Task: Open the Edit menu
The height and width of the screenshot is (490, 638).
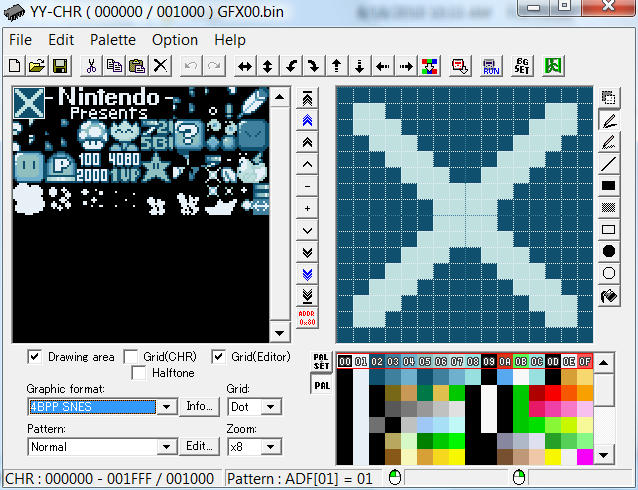Action: click(61, 40)
